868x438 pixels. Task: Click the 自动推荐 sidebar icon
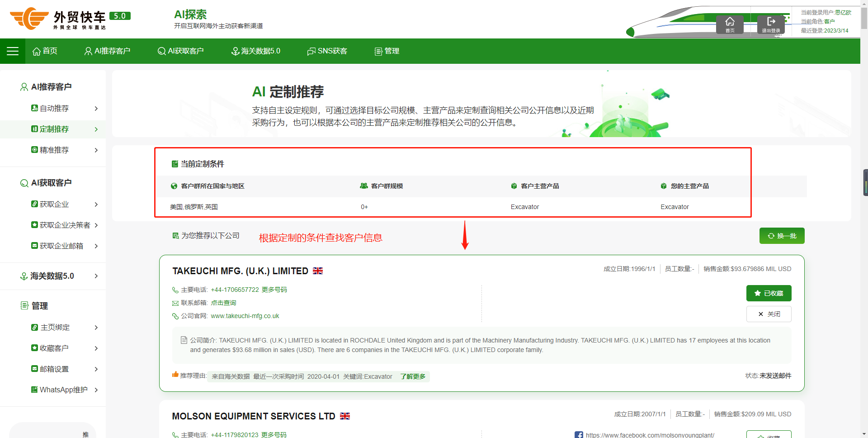(34, 108)
